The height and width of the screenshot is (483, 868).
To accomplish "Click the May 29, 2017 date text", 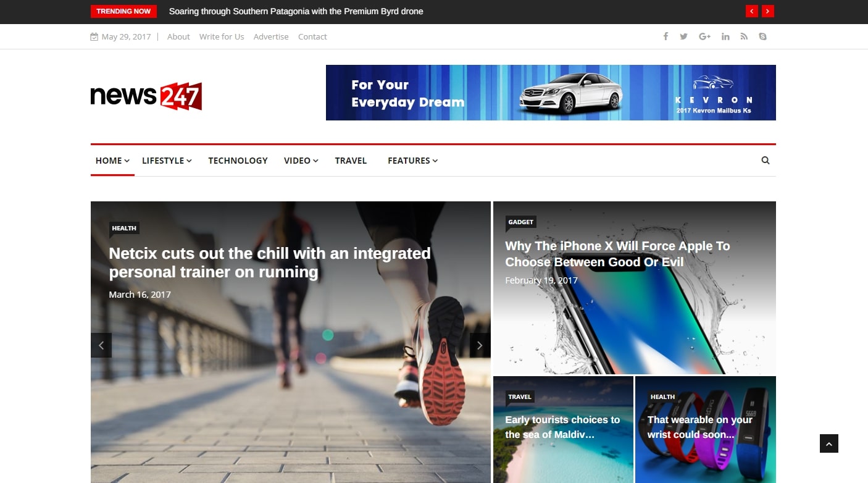I will pos(126,36).
